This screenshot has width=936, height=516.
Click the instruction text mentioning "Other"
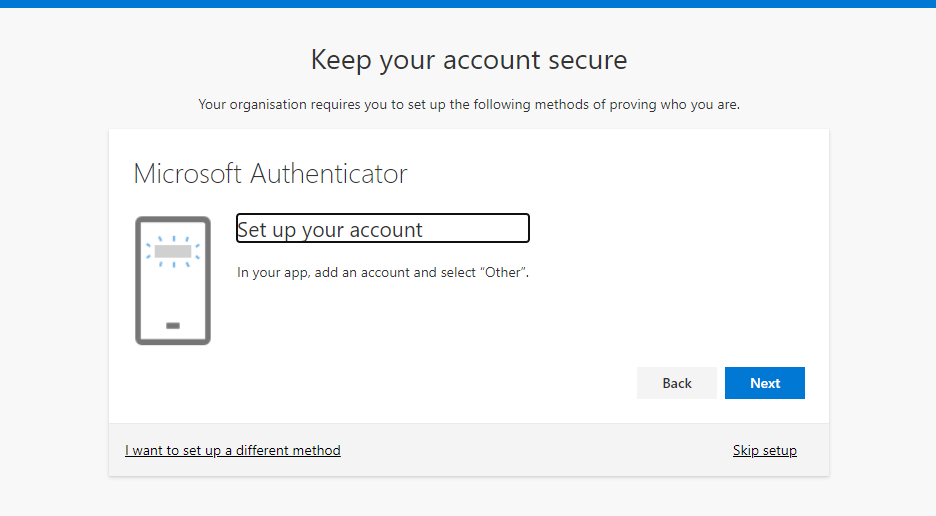click(383, 272)
